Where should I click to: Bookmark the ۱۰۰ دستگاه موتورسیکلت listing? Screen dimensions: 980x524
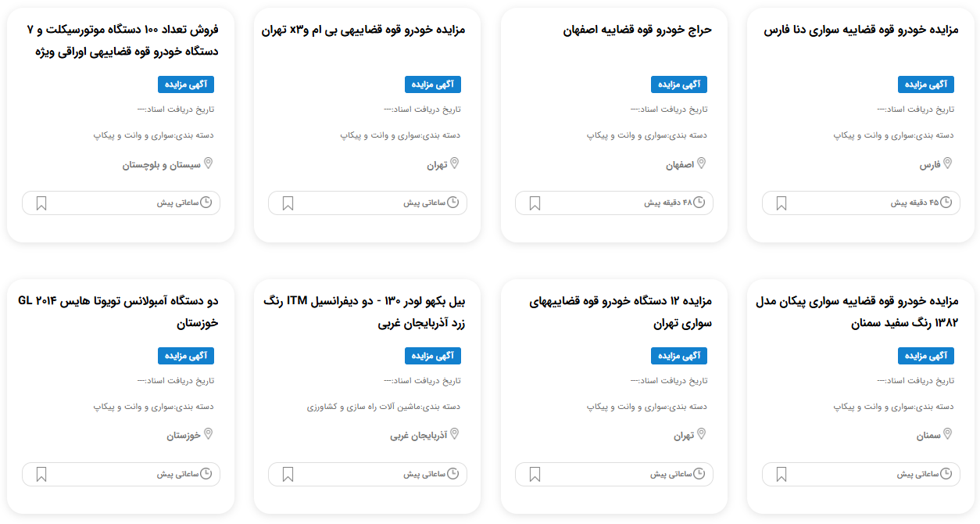tap(41, 203)
